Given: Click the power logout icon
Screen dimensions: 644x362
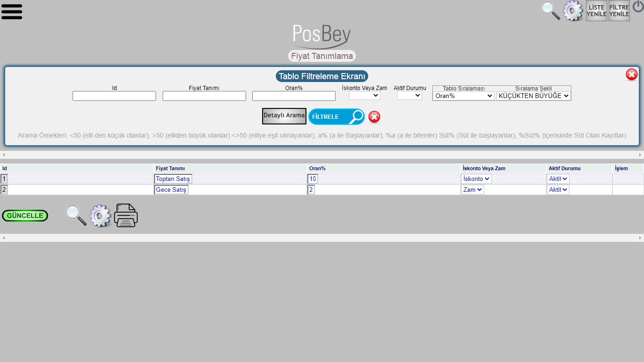Looking at the screenshot, I should point(638,7).
